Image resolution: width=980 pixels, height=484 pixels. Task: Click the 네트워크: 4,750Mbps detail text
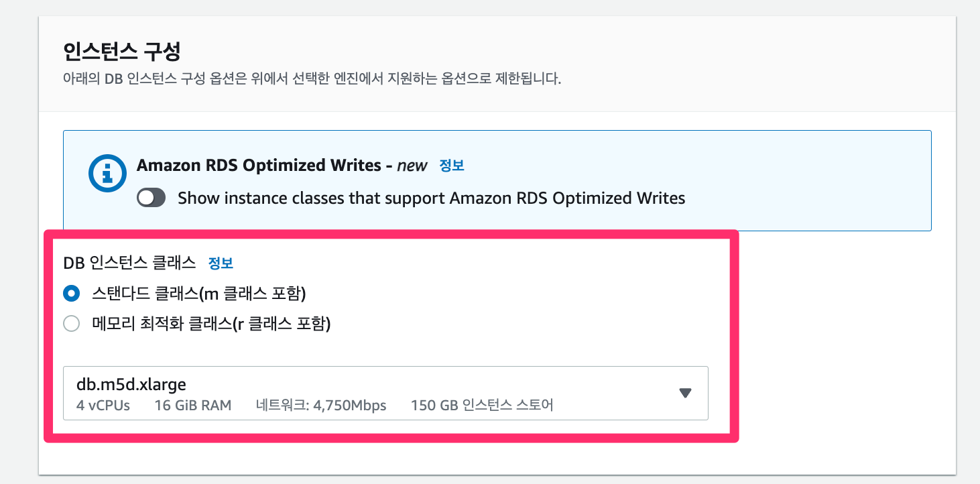point(320,405)
